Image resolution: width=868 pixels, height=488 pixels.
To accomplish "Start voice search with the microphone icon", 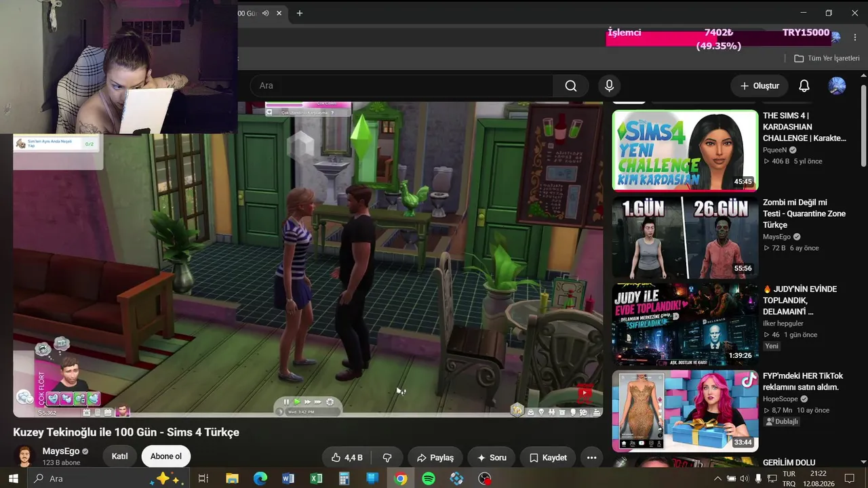I will tap(609, 85).
